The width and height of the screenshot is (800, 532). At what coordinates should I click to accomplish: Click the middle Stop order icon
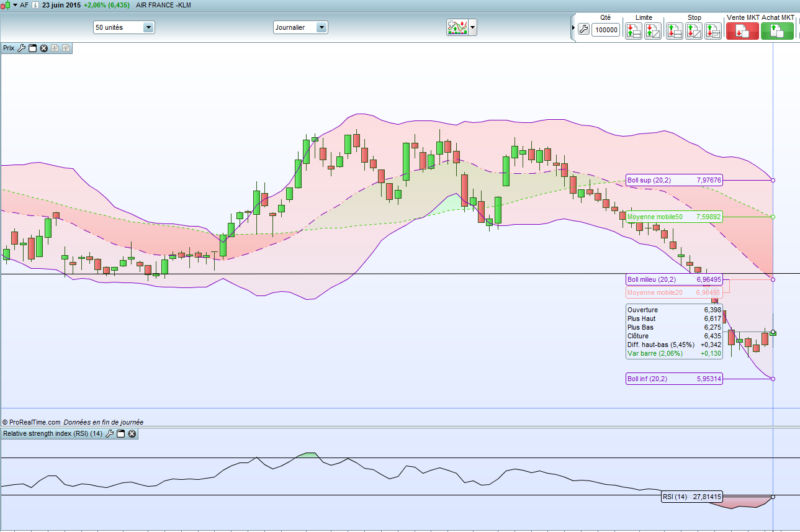tap(694, 30)
